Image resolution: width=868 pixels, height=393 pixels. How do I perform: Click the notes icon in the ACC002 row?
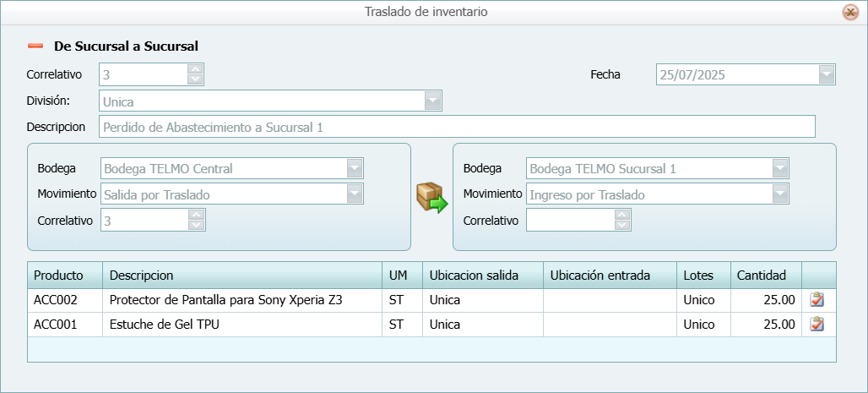pos(817,300)
